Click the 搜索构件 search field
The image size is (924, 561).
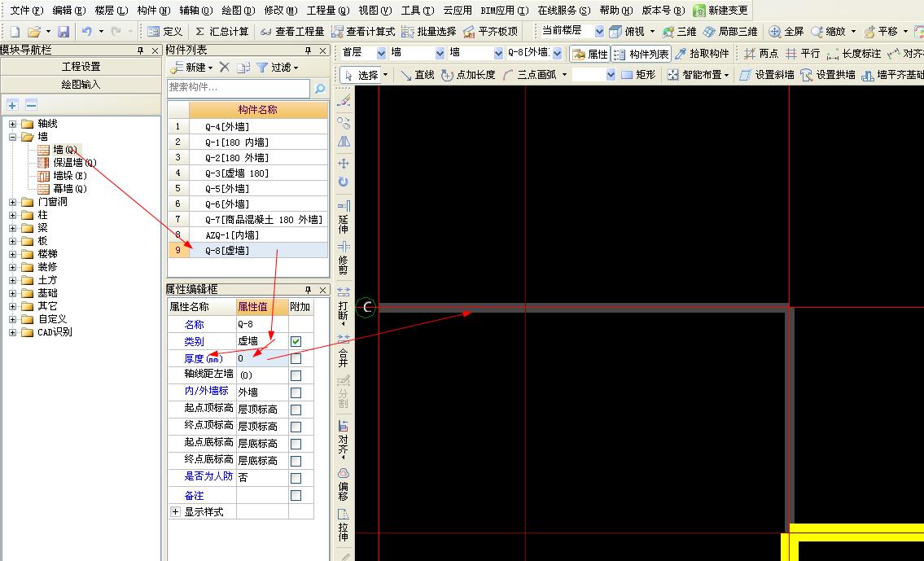point(238,88)
